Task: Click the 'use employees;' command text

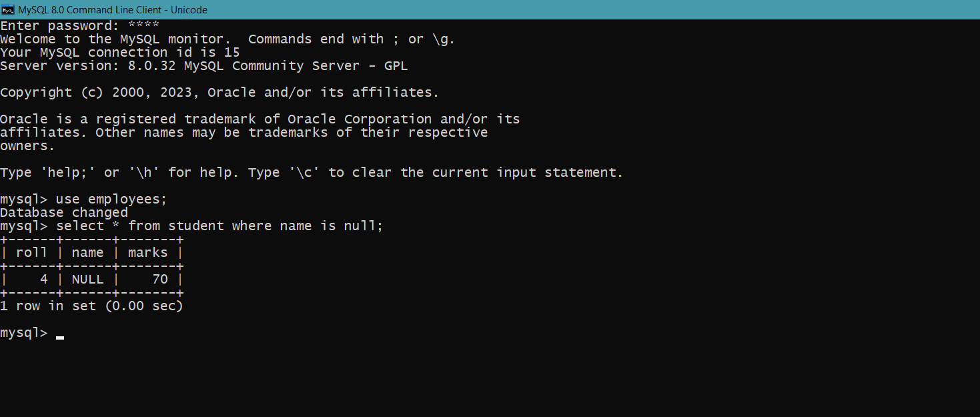Action: tap(112, 199)
